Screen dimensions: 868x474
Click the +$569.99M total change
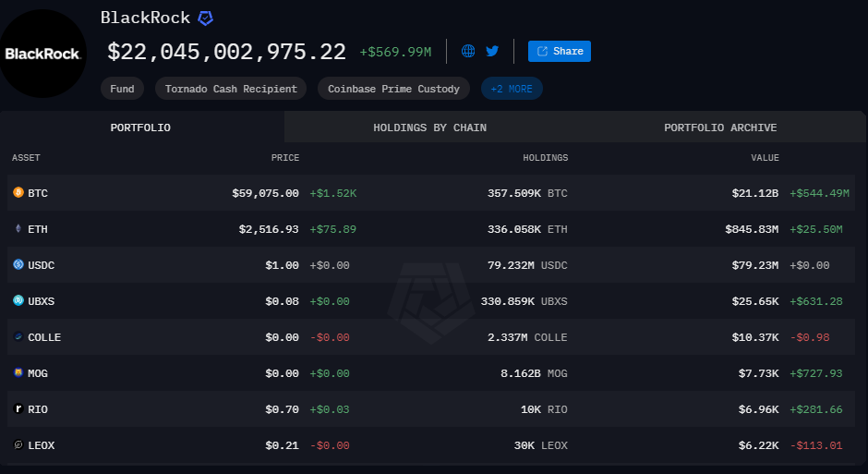point(395,52)
